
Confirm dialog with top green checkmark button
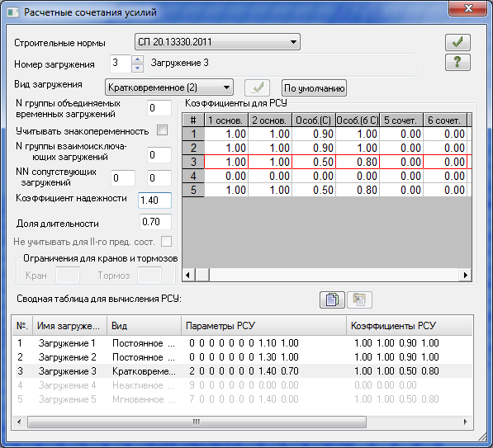457,42
